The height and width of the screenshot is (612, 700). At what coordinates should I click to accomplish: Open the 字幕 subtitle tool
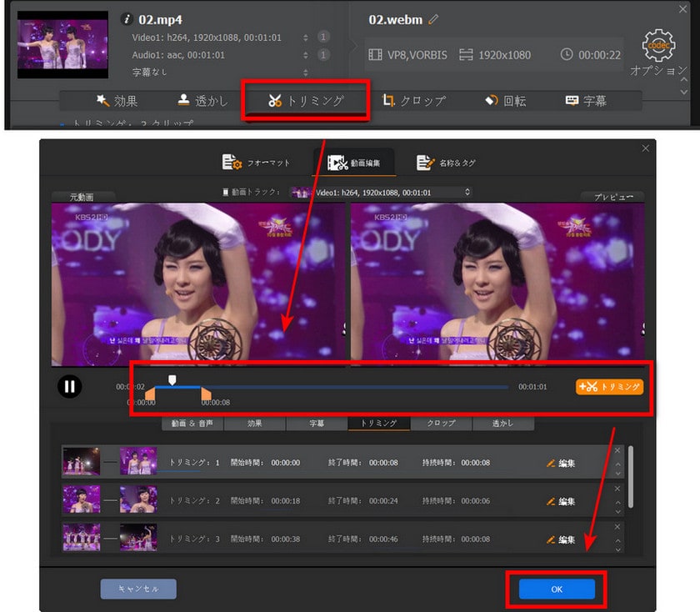pos(586,101)
